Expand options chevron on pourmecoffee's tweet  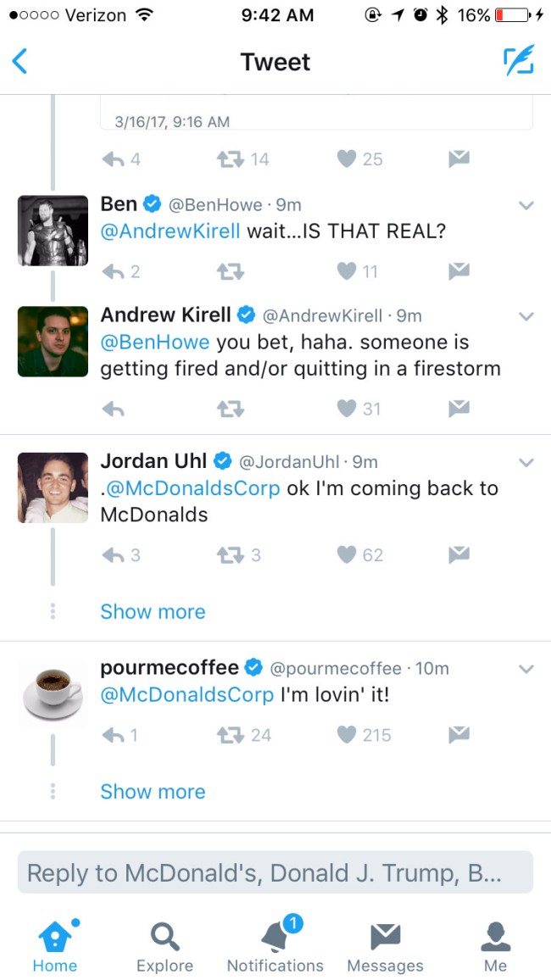coord(526,670)
